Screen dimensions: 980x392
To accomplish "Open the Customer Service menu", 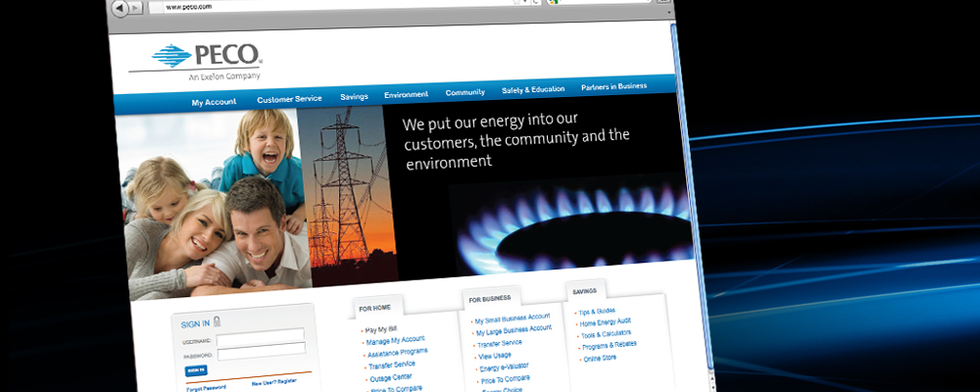I will [x=289, y=99].
